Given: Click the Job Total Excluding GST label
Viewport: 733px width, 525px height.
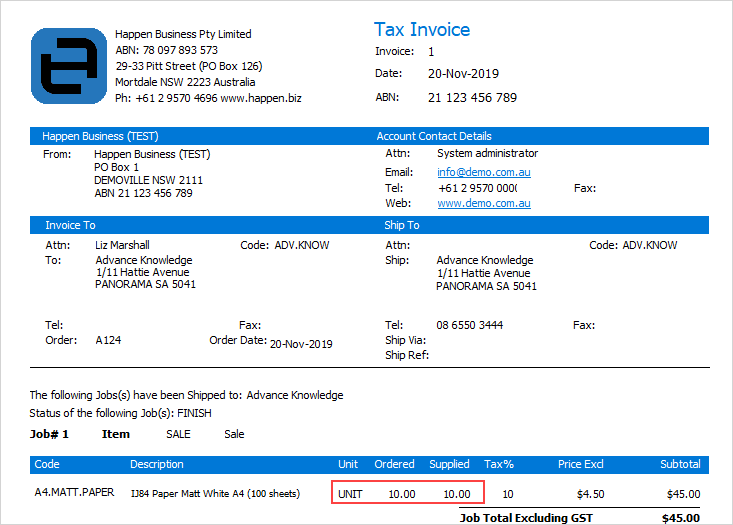Looking at the screenshot, I should (x=526, y=518).
